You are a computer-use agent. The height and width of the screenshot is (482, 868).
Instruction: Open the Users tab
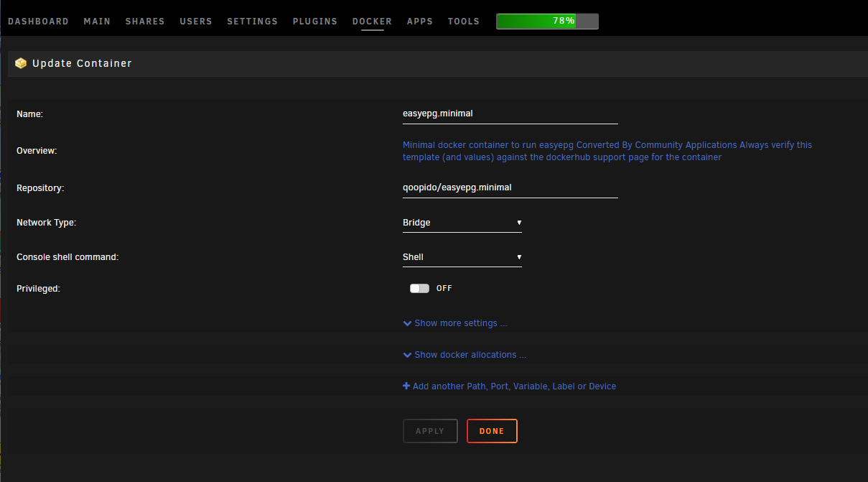196,21
